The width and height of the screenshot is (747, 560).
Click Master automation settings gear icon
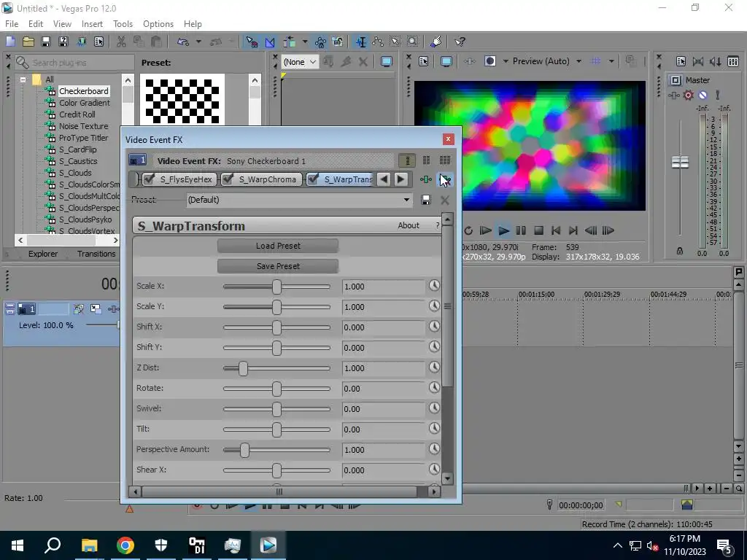(x=689, y=96)
